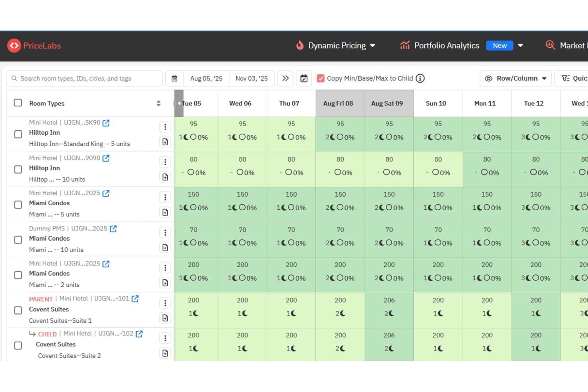Check the Covent Suites Suite 1 row

tap(18, 310)
